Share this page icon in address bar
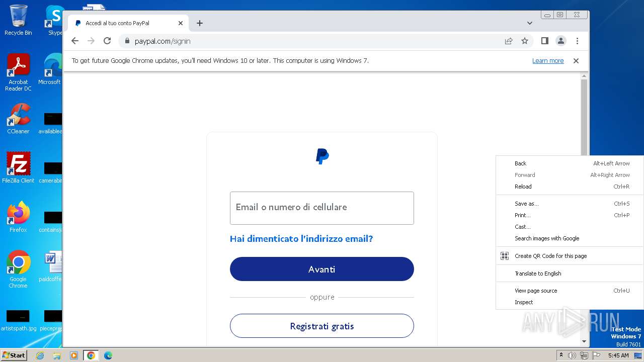Image resolution: width=644 pixels, height=362 pixels. pos(509,41)
